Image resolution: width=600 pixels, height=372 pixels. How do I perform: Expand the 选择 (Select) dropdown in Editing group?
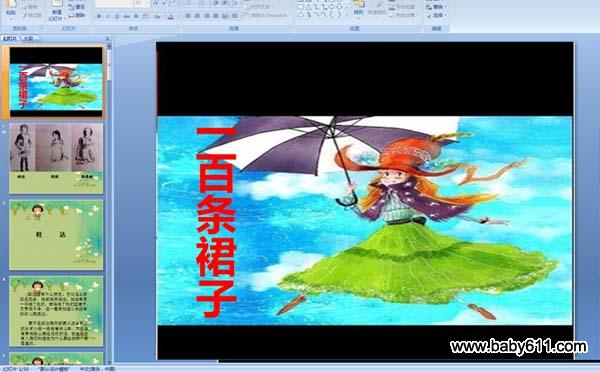pyautogui.click(x=436, y=15)
